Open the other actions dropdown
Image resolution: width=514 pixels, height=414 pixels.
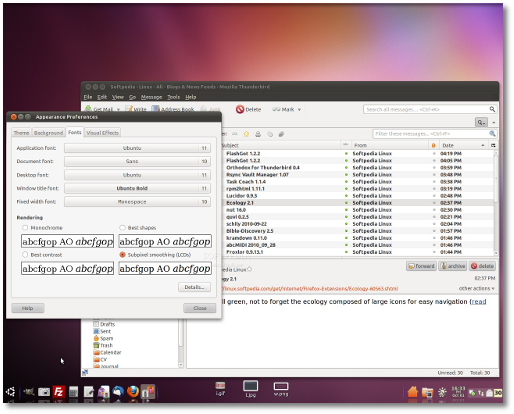(476, 288)
